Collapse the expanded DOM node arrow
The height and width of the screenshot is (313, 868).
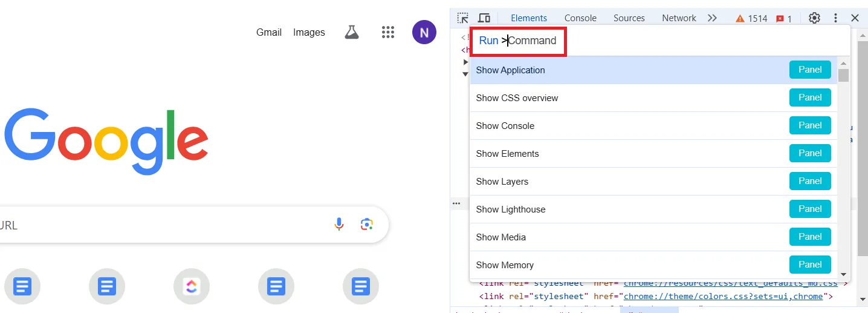pos(465,74)
